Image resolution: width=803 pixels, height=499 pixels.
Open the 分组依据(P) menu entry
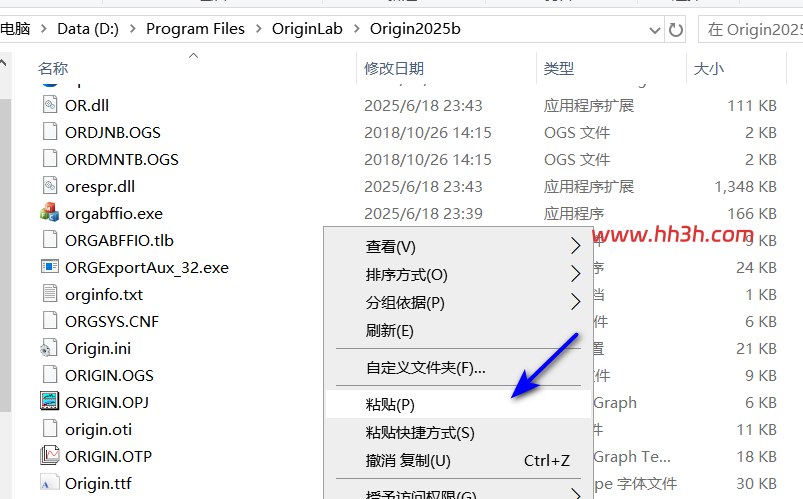458,302
